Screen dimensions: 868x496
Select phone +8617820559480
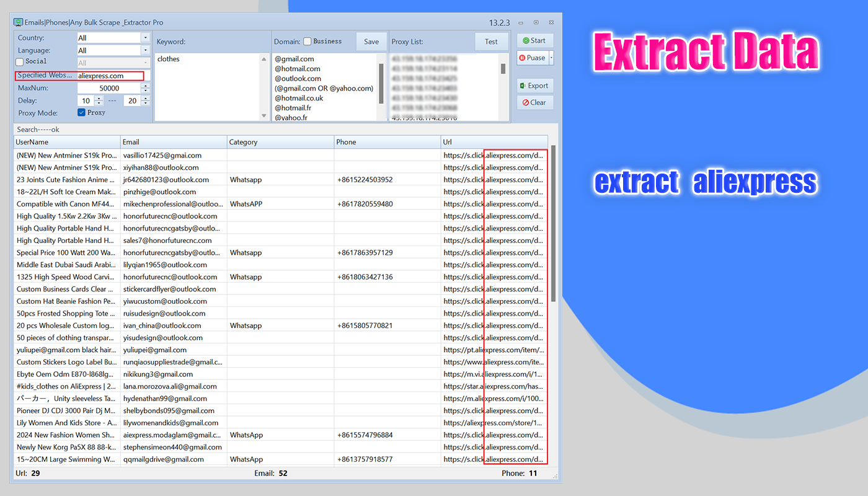365,204
